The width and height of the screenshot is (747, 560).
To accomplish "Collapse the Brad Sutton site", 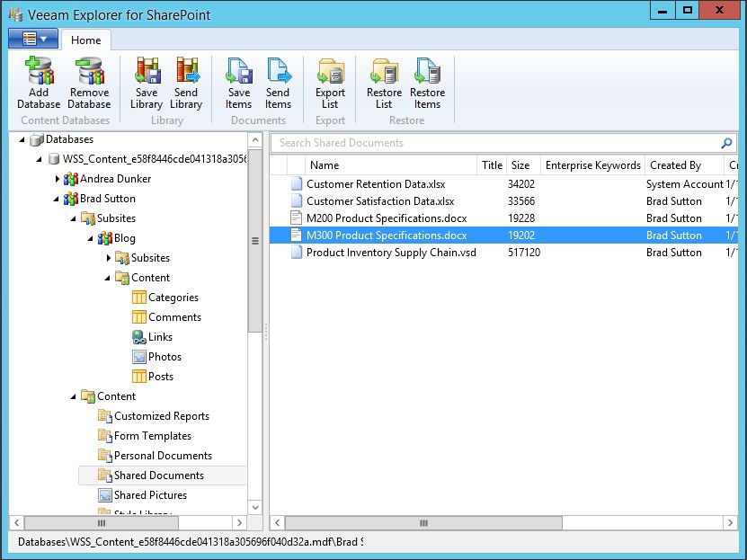I will pyautogui.click(x=57, y=199).
